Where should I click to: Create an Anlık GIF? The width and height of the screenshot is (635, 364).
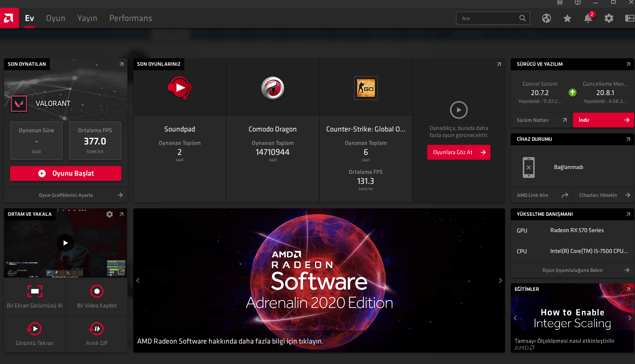tap(97, 334)
